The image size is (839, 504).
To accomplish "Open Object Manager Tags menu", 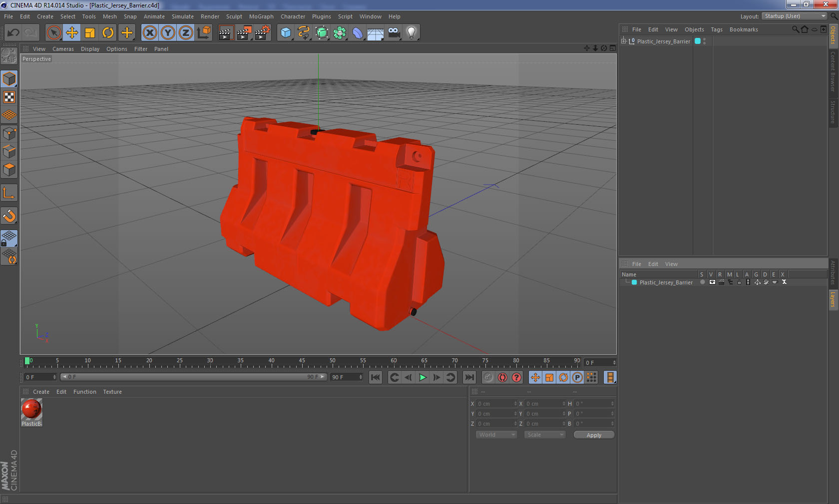I will click(717, 29).
